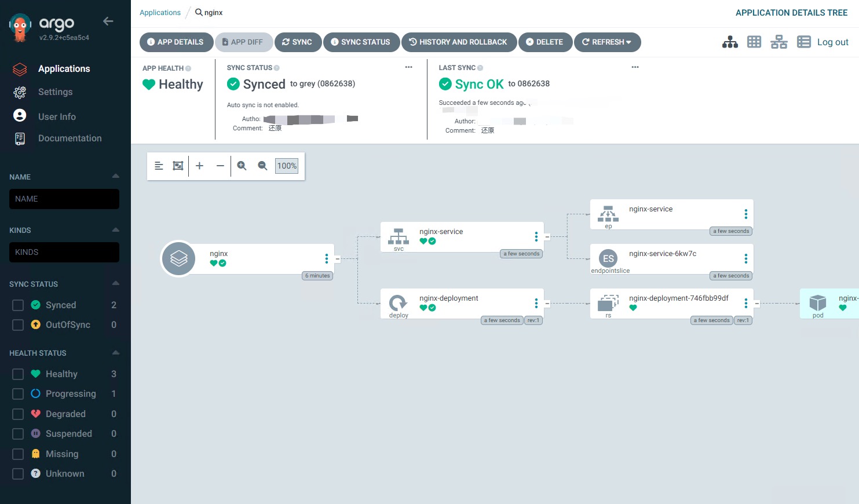
Task: Click the Applications breadcrumb link
Action: click(160, 13)
